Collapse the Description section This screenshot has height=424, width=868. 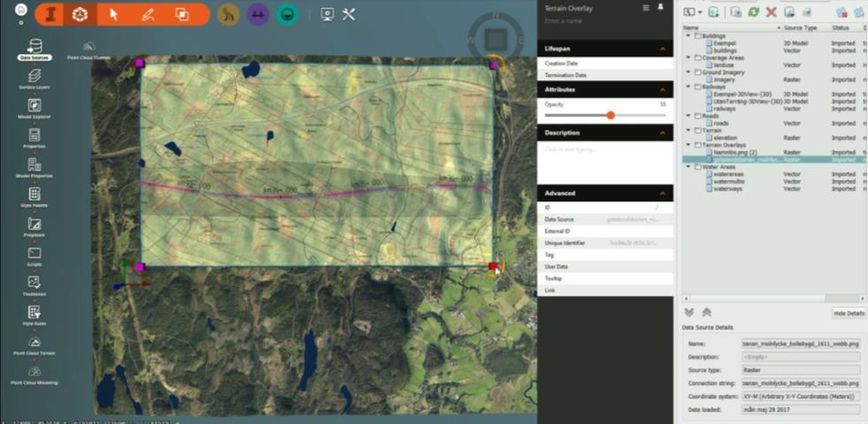coord(662,132)
